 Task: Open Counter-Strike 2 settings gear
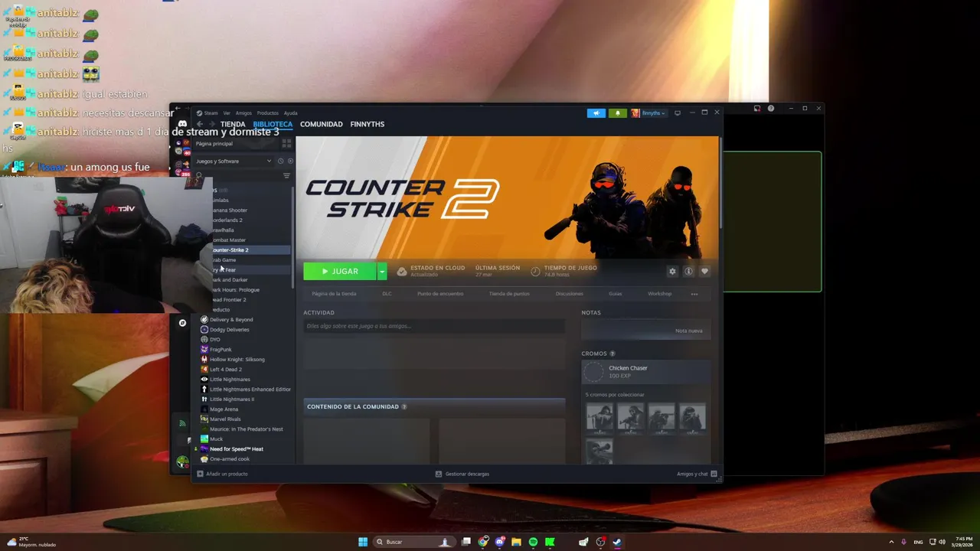pos(672,272)
